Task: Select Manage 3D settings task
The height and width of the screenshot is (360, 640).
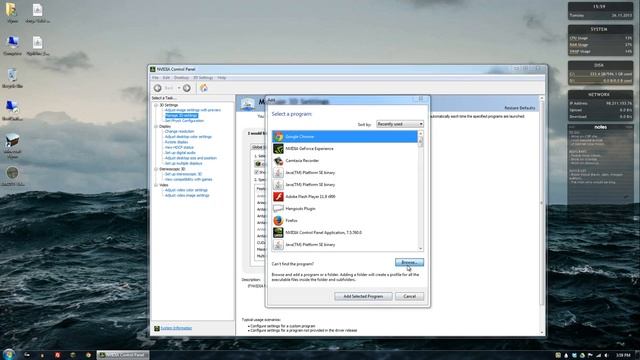Action: coord(181,116)
